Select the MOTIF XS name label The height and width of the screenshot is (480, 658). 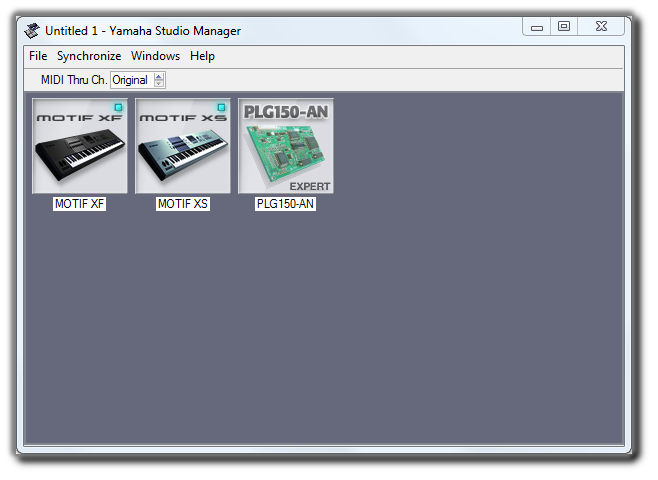tap(183, 204)
